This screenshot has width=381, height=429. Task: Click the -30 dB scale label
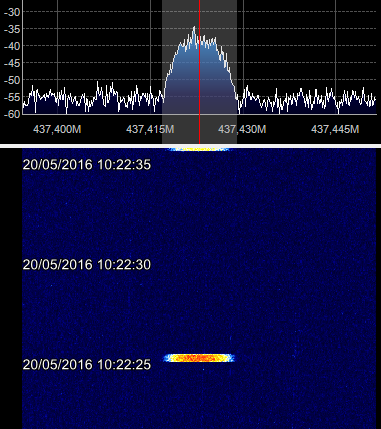pyautogui.click(x=12, y=12)
